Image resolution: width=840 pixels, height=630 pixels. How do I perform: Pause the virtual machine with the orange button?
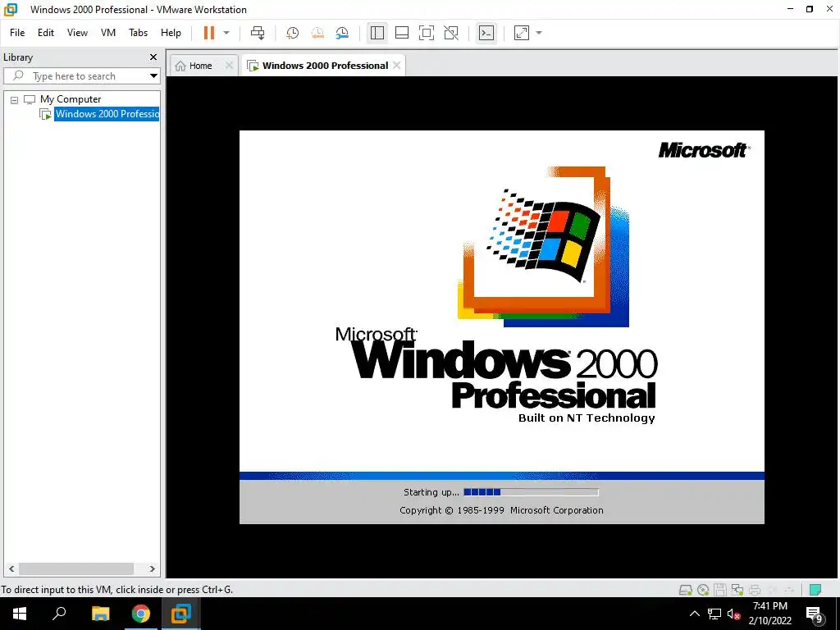[209, 33]
